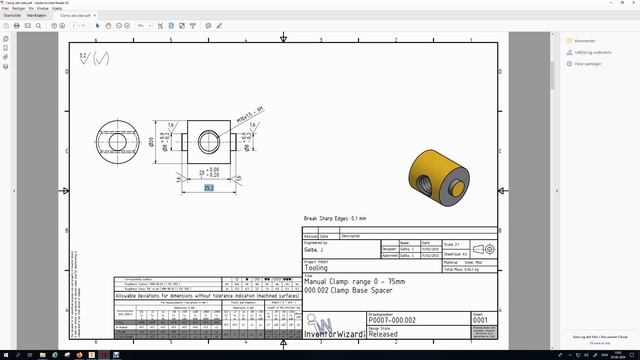
Task: Click the Add comment speech bubble icon
Action: click(208, 26)
